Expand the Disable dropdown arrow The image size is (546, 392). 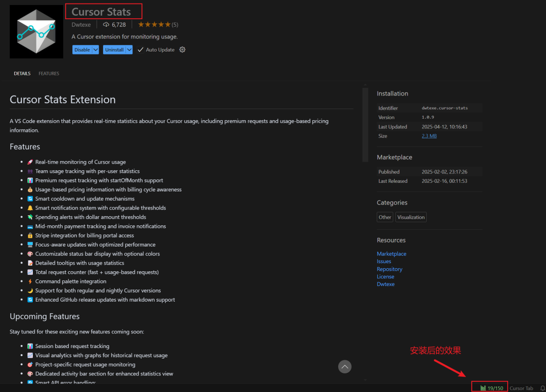point(96,50)
